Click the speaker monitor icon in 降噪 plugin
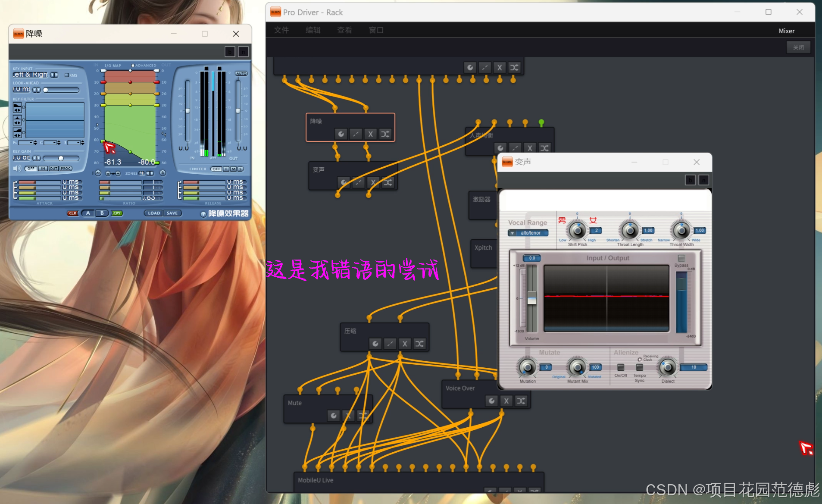Viewport: 822px width, 504px height. [17, 168]
